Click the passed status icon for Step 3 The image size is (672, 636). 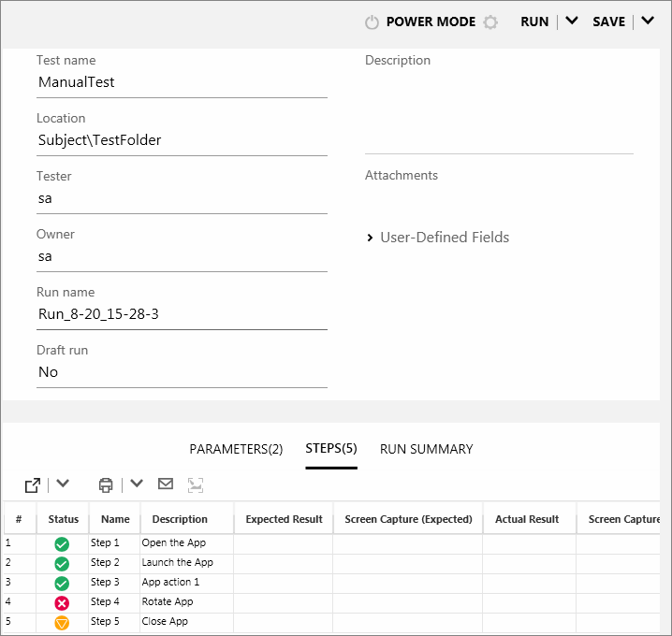[62, 583]
